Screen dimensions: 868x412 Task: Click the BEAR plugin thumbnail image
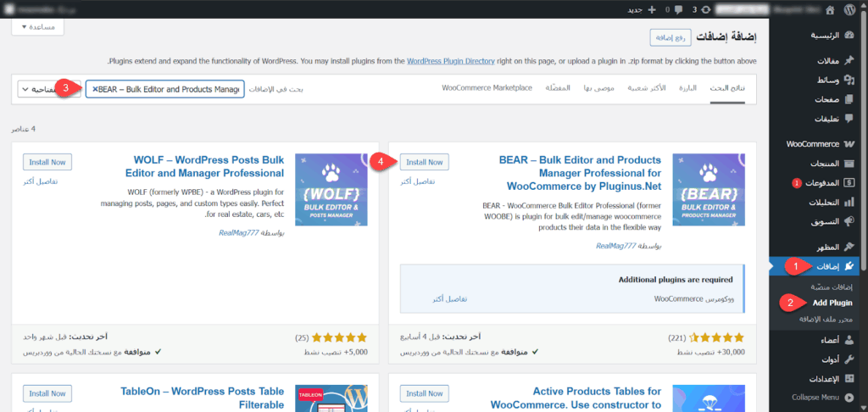[709, 190]
